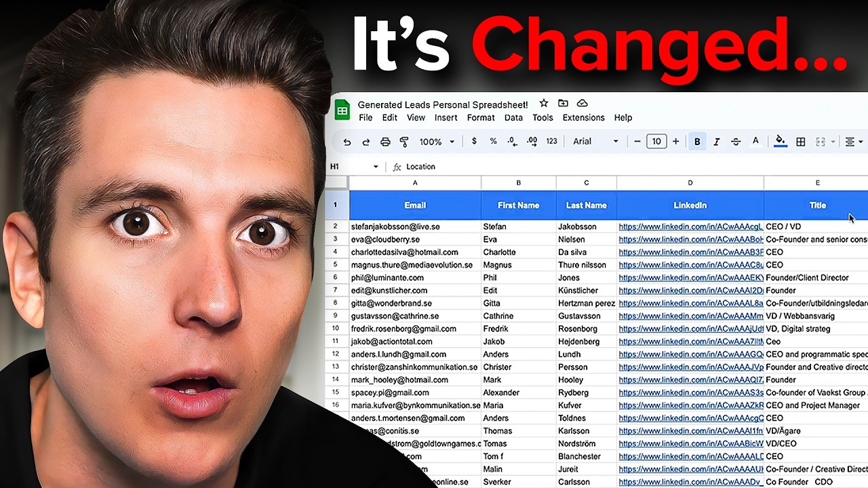Open the text color picker
Image resolution: width=868 pixels, height=488 pixels.
pyautogui.click(x=755, y=142)
